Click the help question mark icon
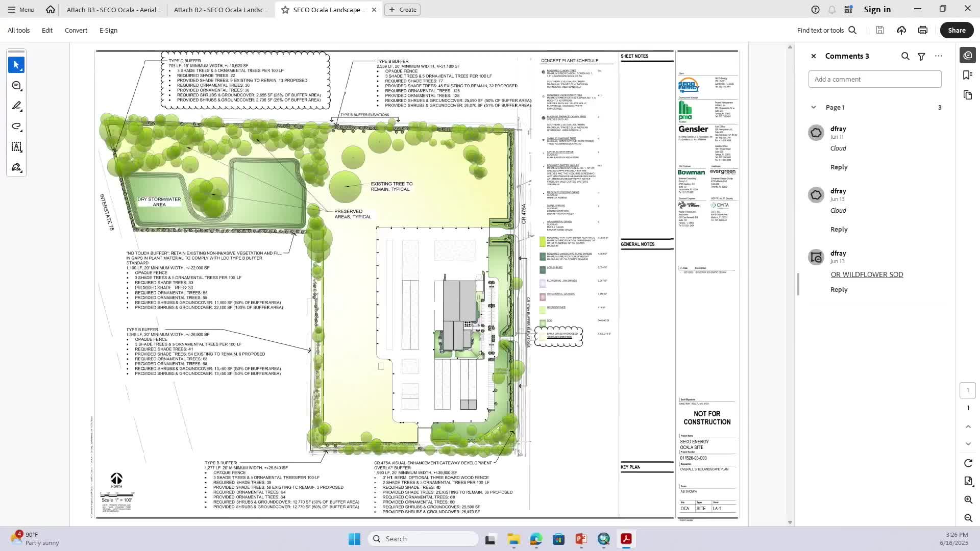 pyautogui.click(x=815, y=10)
